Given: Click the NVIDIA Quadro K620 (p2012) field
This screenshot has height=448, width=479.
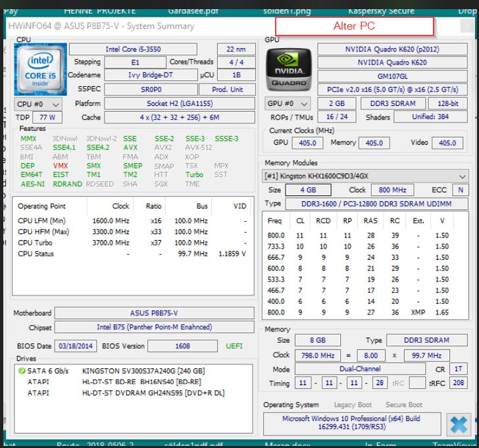Looking at the screenshot, I should (393, 49).
